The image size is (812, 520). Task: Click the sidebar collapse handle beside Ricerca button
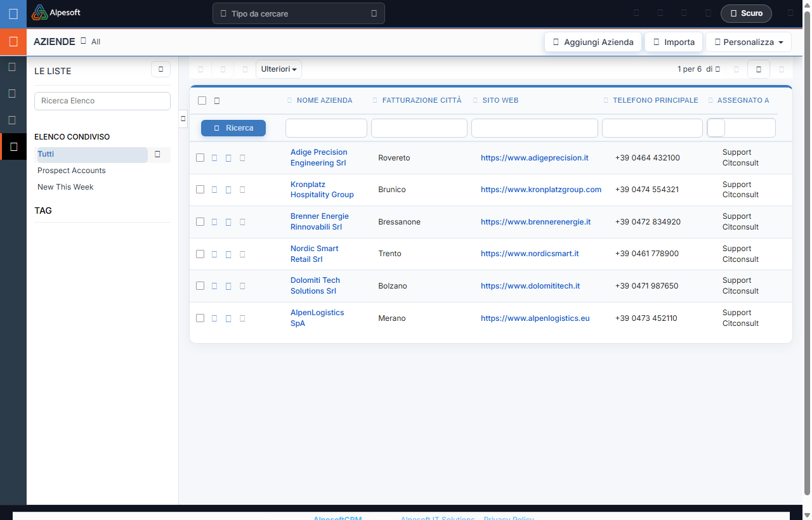183,119
